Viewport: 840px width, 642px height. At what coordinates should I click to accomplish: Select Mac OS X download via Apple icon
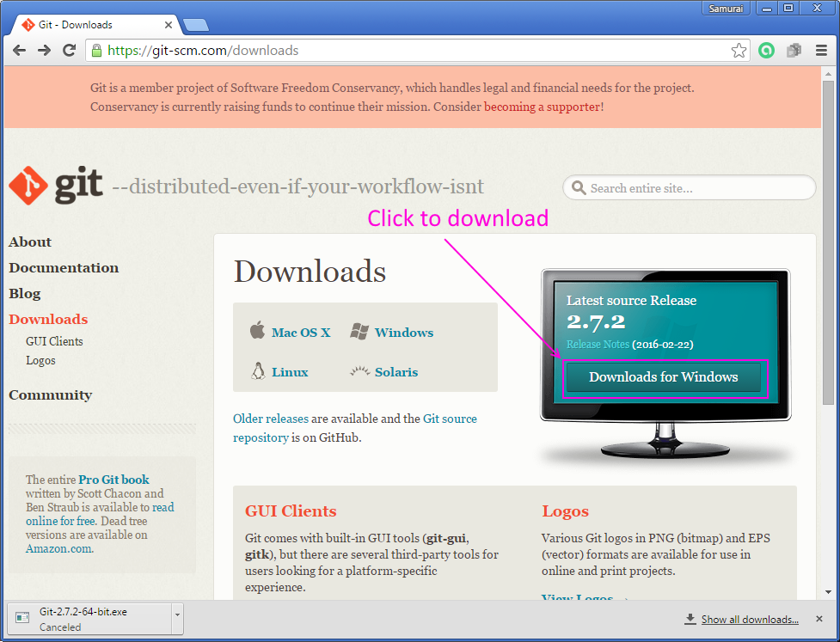point(258,329)
